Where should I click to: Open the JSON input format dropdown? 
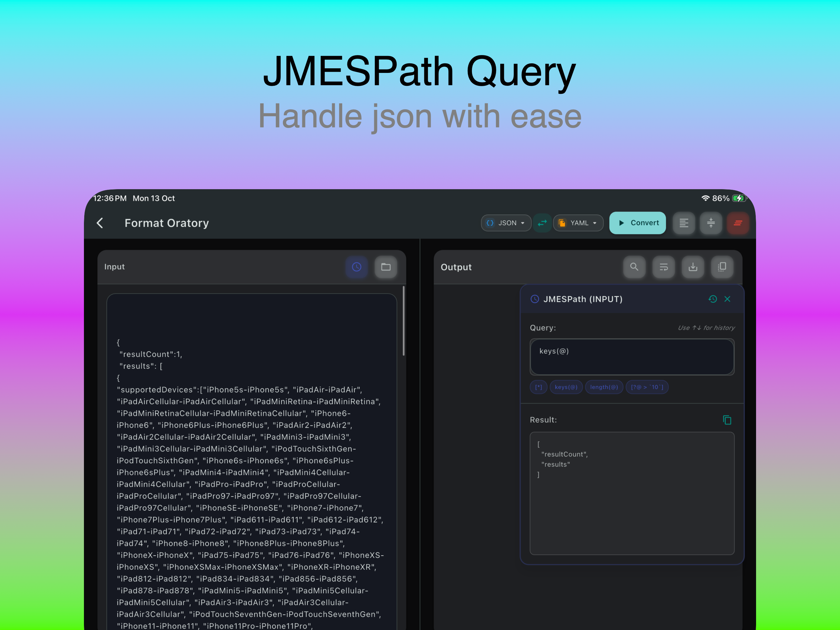[x=506, y=223]
